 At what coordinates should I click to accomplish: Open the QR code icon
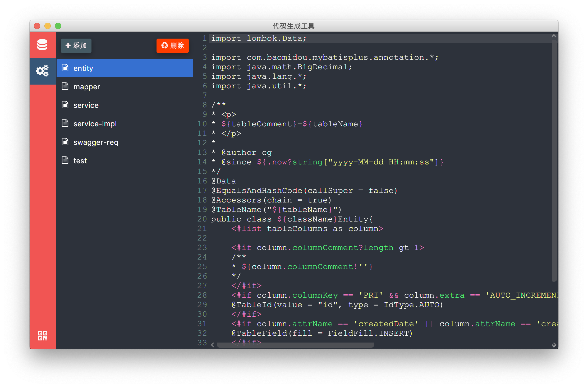[42, 336]
